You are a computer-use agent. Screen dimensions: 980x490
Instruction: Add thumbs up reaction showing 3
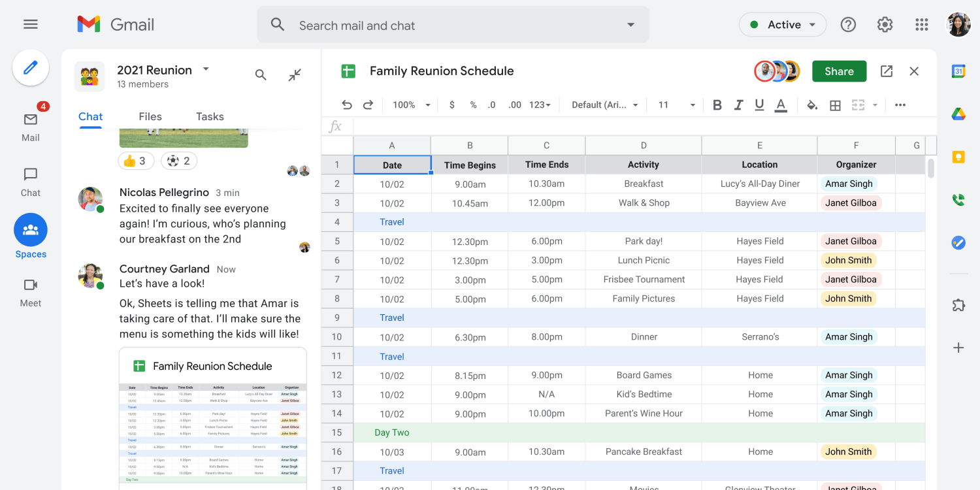coord(136,161)
